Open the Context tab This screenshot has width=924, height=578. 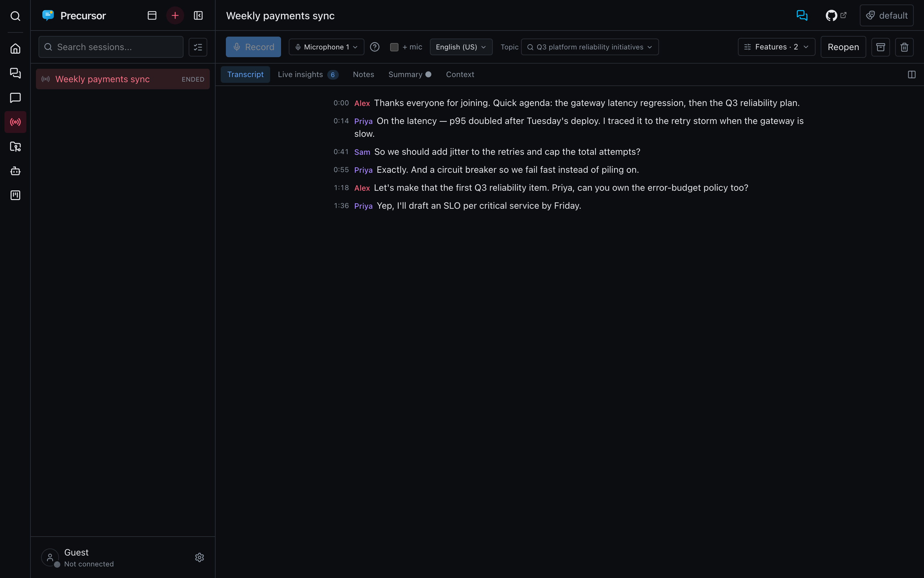(x=460, y=74)
